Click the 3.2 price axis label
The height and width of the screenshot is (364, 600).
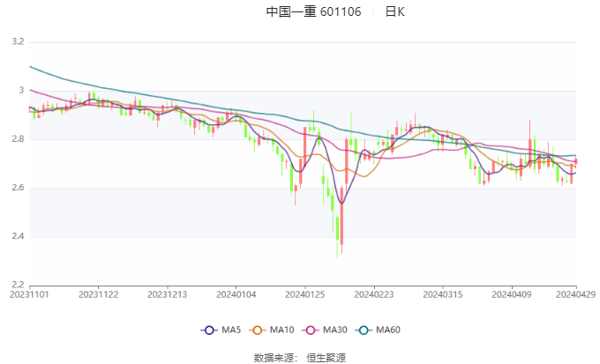click(17, 41)
